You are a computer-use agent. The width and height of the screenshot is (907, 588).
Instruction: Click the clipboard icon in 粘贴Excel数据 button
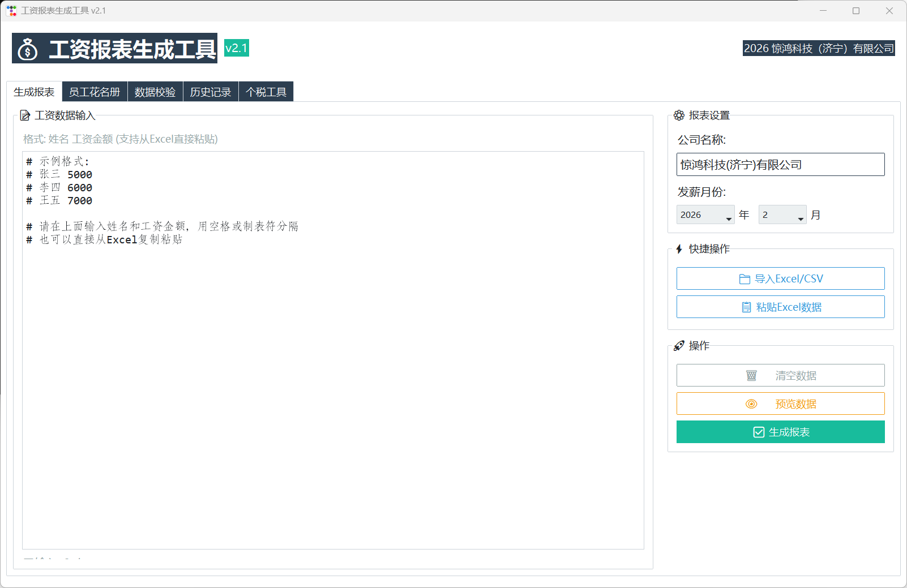click(747, 307)
